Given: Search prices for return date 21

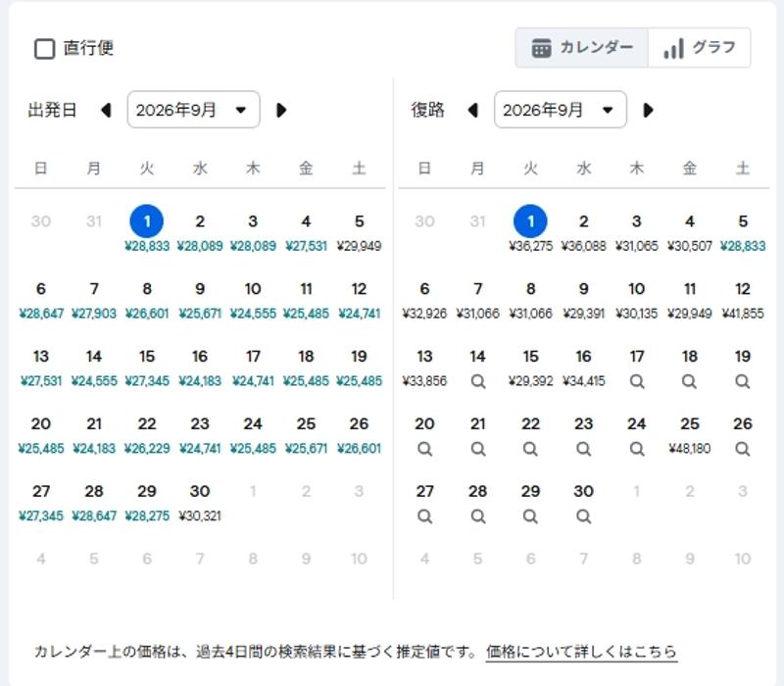Looking at the screenshot, I should [x=478, y=449].
